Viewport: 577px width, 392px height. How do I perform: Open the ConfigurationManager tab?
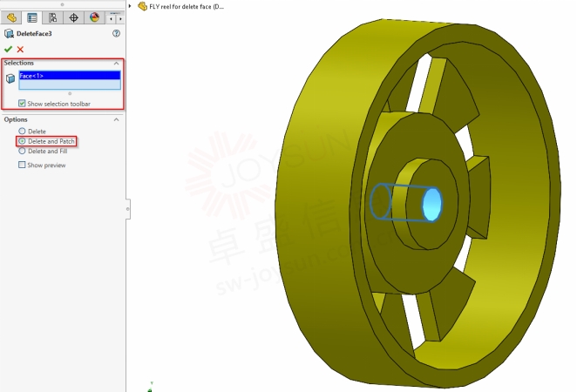(x=52, y=17)
